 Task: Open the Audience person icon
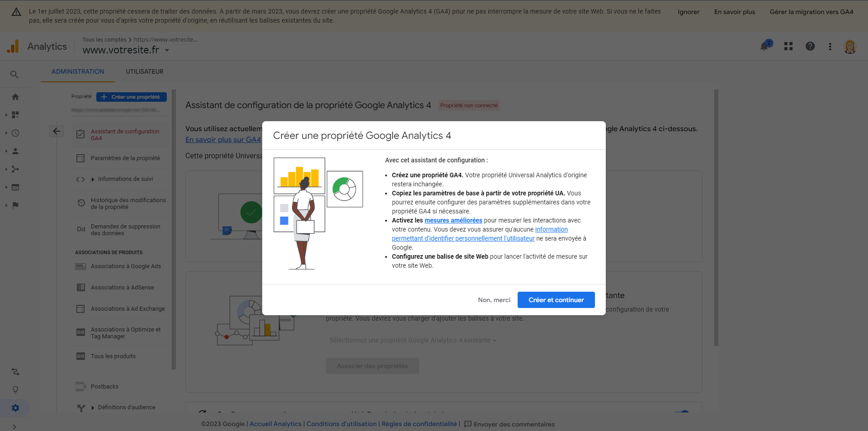tap(15, 151)
